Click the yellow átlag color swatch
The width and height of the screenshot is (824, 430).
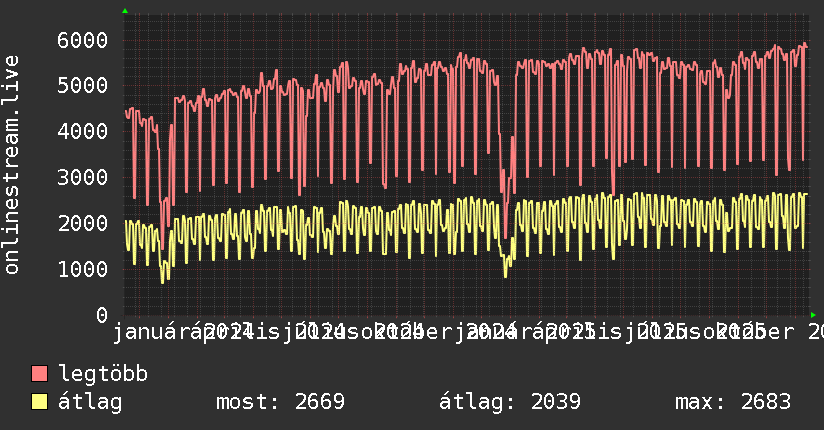click(x=39, y=402)
